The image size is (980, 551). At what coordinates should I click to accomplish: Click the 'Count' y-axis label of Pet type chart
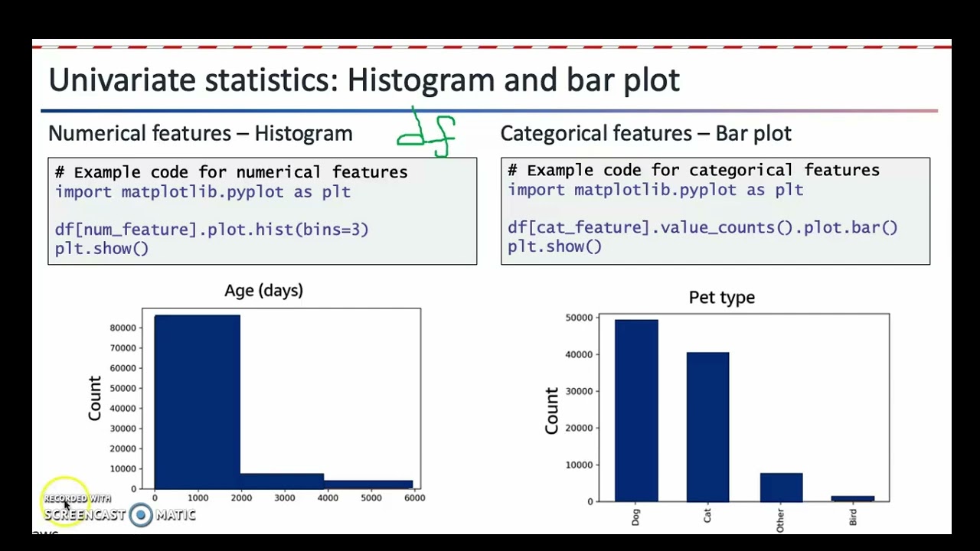[551, 411]
